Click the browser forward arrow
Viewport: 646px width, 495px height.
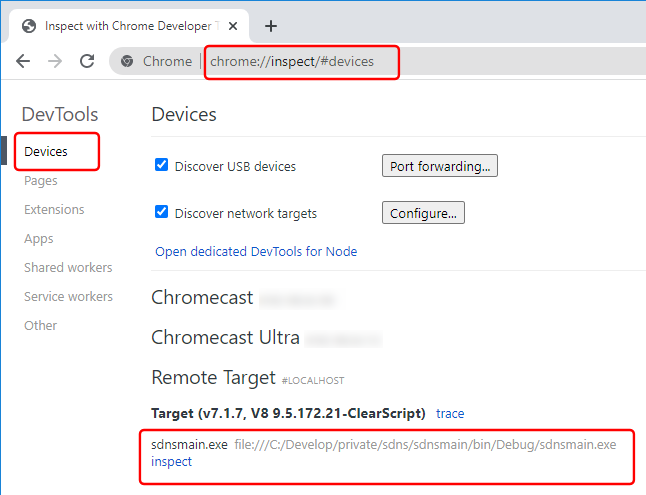(55, 61)
